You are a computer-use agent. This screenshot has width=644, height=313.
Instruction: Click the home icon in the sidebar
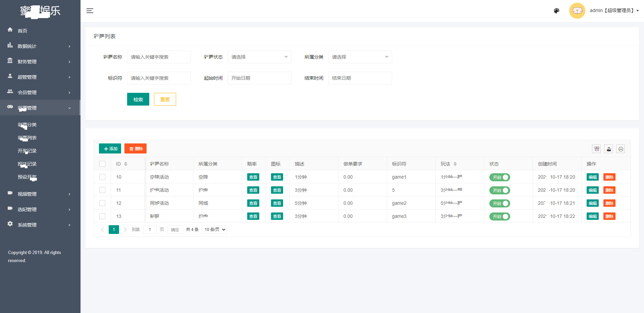(x=10, y=30)
